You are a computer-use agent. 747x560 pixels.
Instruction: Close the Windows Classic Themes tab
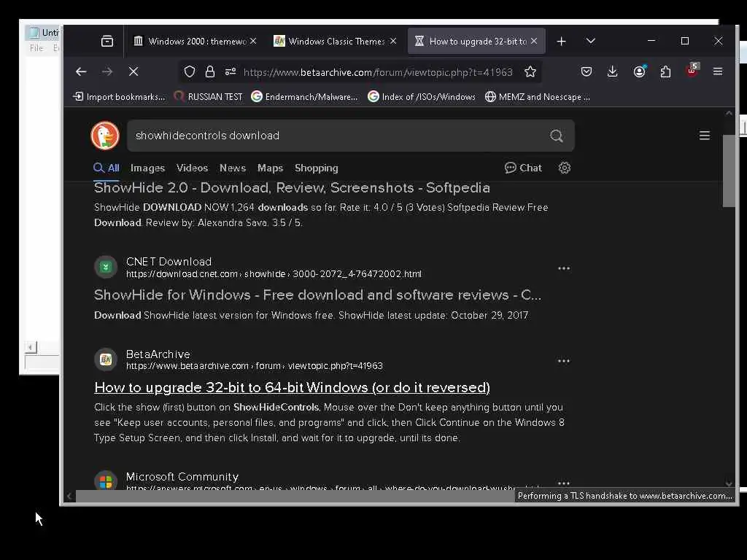[x=393, y=42]
